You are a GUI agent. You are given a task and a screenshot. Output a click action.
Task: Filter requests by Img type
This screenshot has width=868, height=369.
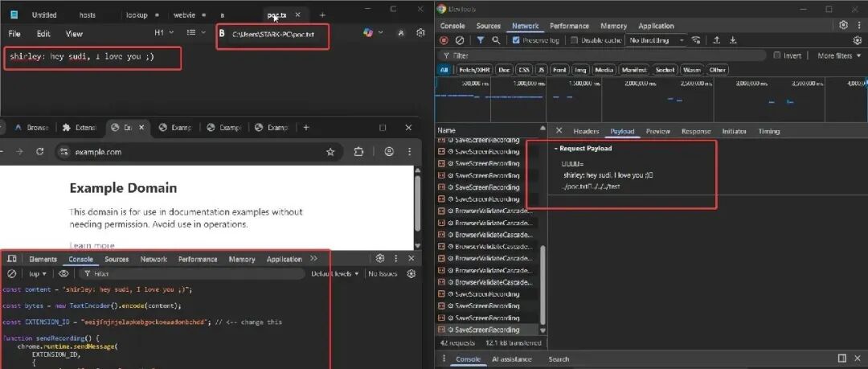coord(580,70)
